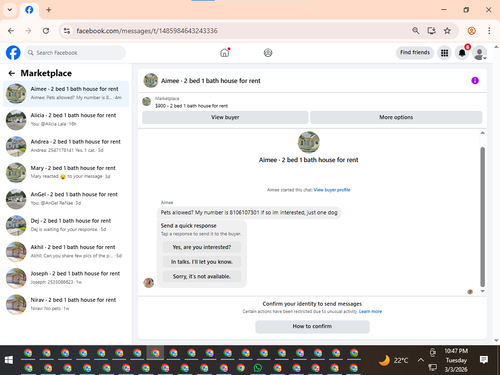The width and height of the screenshot is (500, 375).
Task: Click Find friends button
Action: tap(415, 52)
